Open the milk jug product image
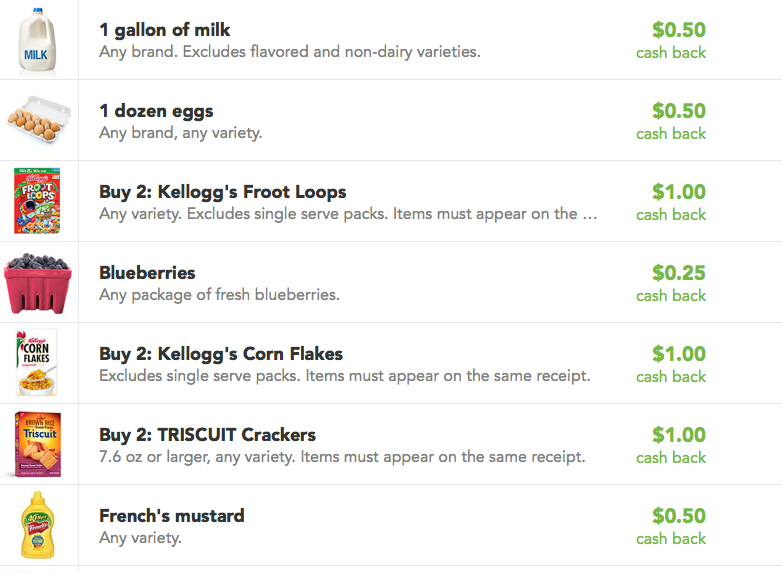 [x=37, y=41]
